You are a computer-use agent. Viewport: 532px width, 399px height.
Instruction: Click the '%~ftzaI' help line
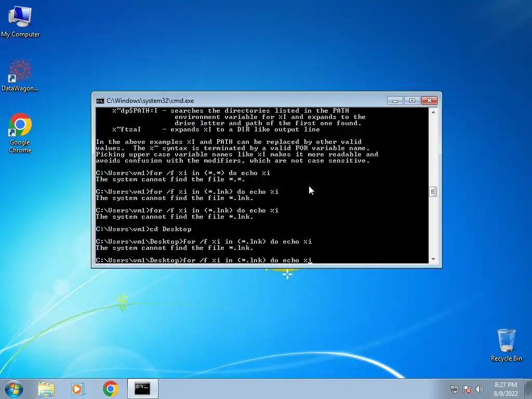216,129
